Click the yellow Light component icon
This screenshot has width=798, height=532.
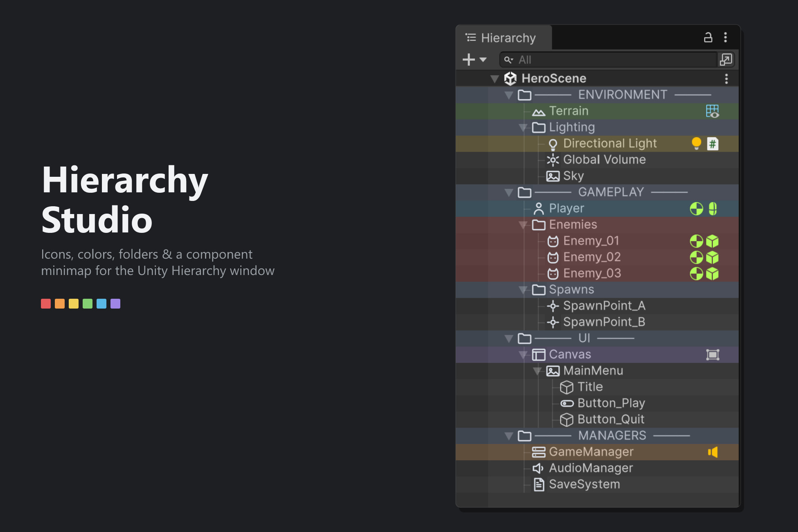point(696,143)
